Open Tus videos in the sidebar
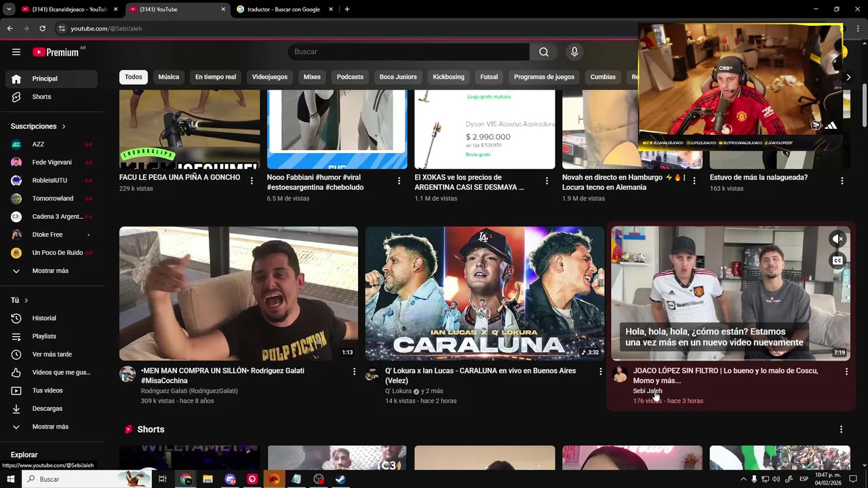Image resolution: width=868 pixels, height=488 pixels. pyautogui.click(x=52, y=390)
